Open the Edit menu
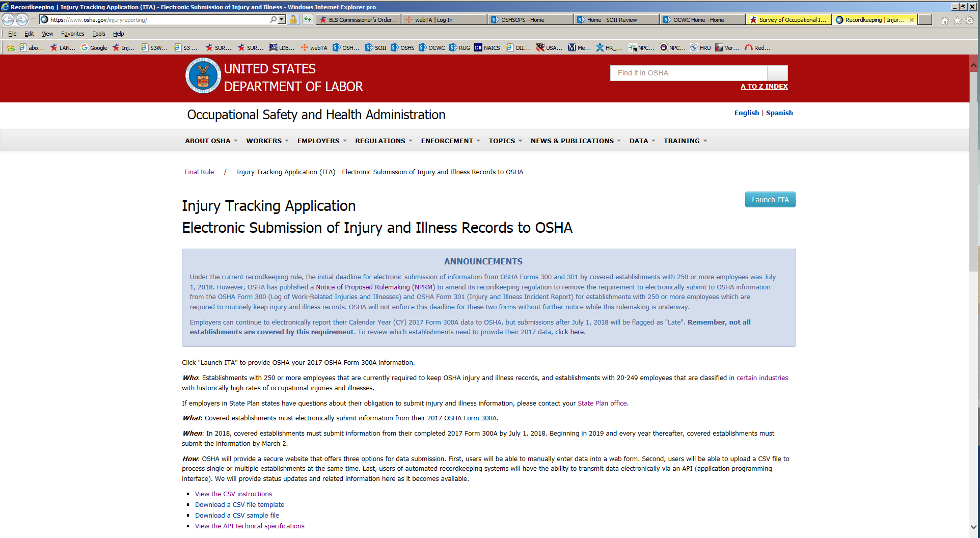 click(29, 34)
